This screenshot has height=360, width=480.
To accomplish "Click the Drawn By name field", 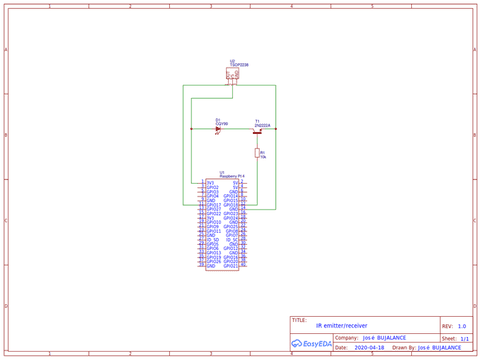I will point(439,348).
